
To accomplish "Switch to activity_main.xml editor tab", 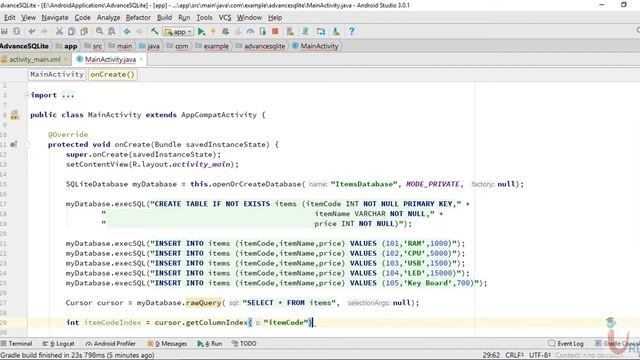I will coord(35,60).
